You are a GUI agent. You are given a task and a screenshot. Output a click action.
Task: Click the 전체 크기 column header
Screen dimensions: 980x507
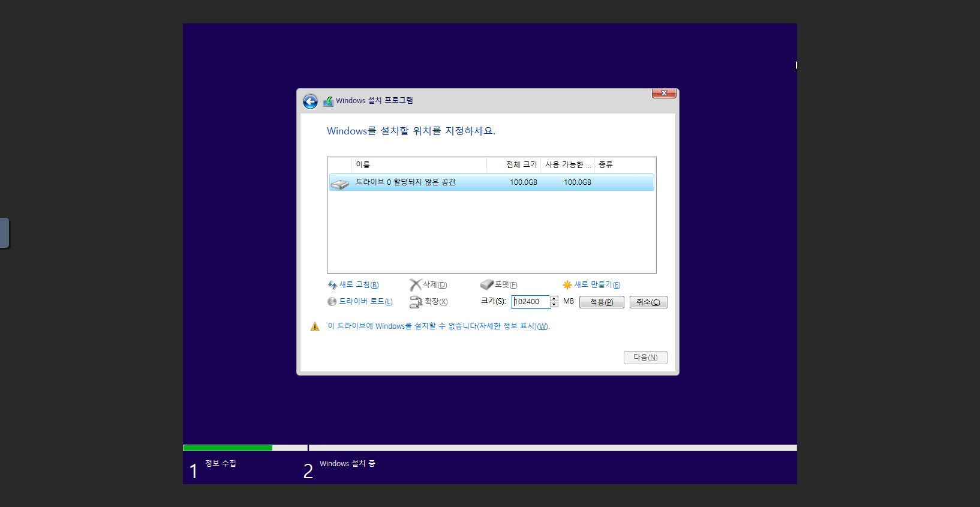[513, 165]
